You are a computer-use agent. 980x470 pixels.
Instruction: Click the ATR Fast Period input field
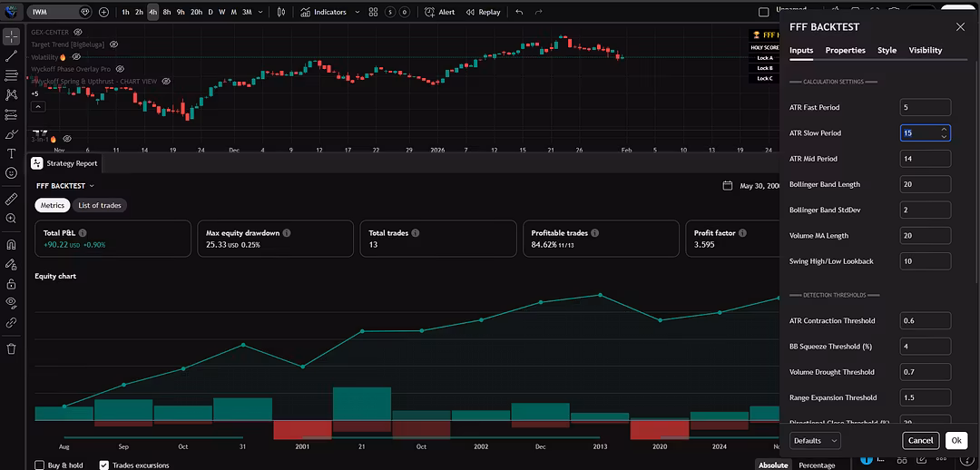pos(925,107)
